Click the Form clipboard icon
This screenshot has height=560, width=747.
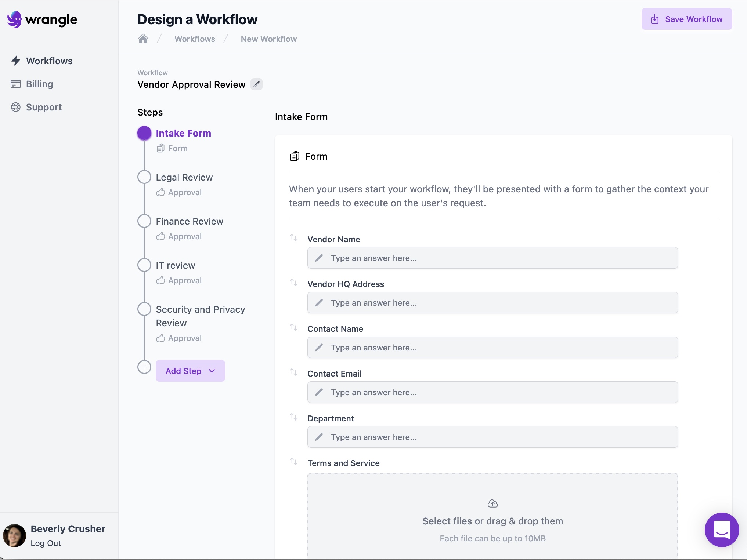point(294,156)
